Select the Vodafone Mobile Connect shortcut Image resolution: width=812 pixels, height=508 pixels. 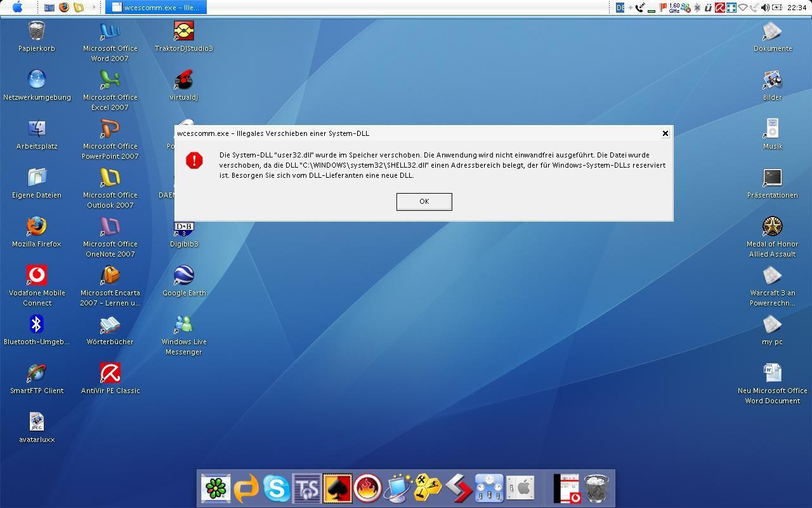pos(37,286)
